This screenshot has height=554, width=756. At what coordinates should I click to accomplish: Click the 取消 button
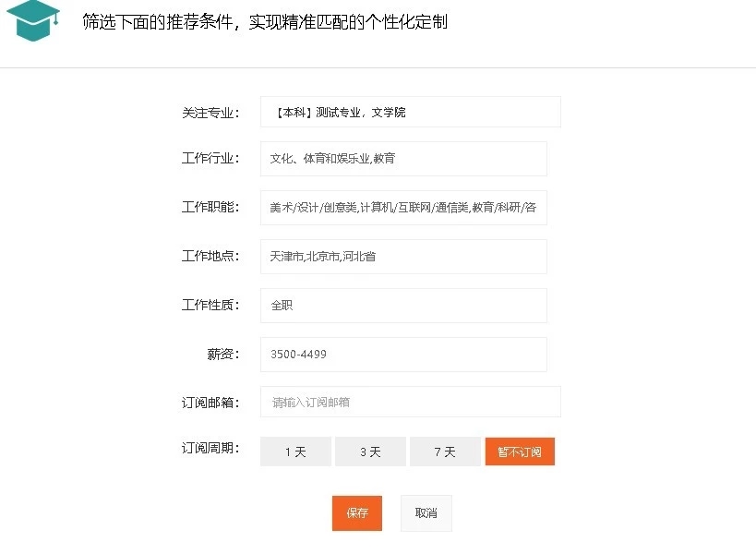click(426, 513)
